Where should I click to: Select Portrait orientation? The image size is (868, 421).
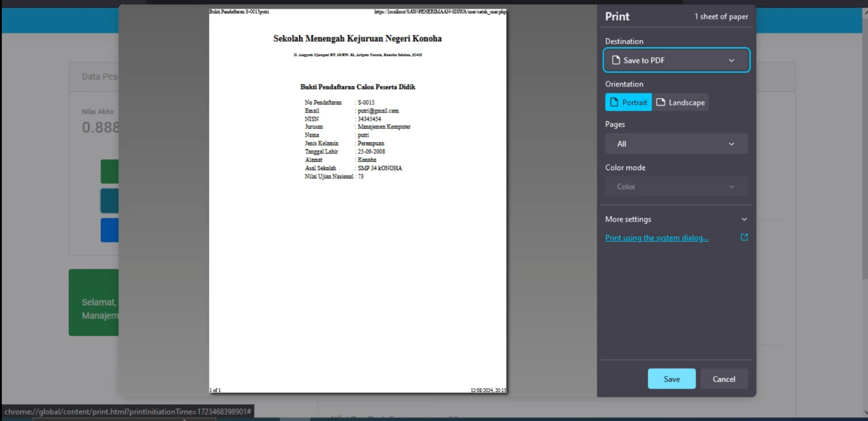coord(628,102)
